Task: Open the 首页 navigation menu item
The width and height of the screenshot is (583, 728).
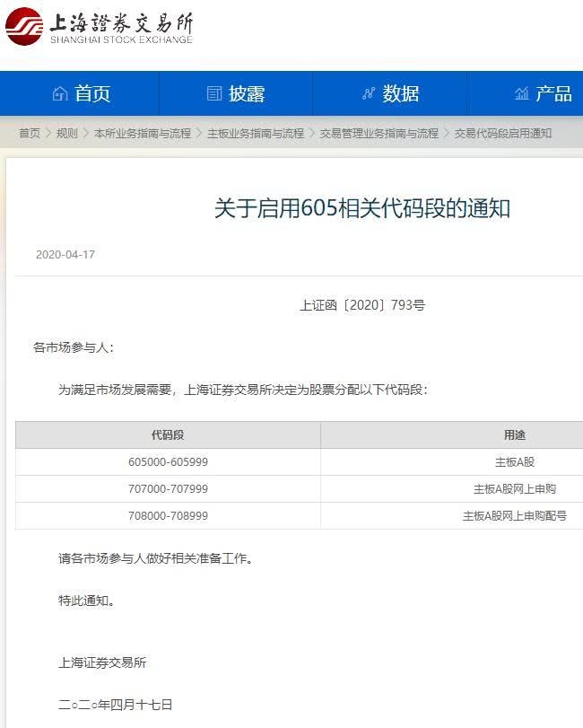Action: point(92,93)
